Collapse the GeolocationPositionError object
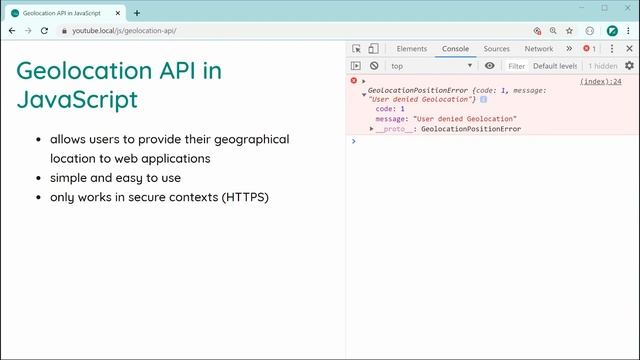640x360 pixels. pos(364,95)
